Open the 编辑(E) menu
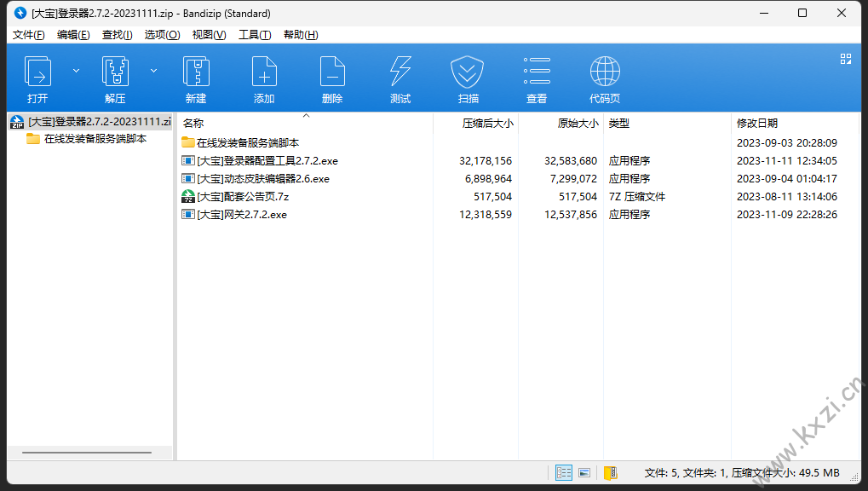The width and height of the screenshot is (868, 491). [73, 35]
